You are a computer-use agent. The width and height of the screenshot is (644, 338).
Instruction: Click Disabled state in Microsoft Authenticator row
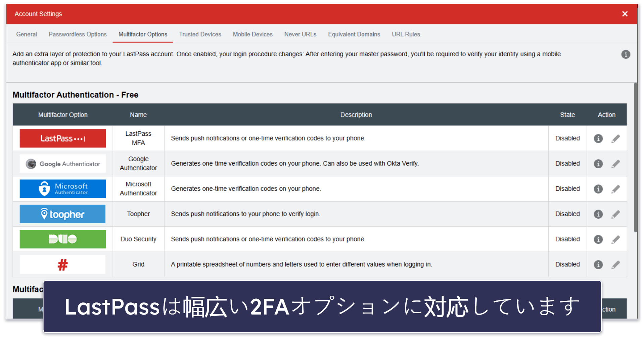point(567,188)
